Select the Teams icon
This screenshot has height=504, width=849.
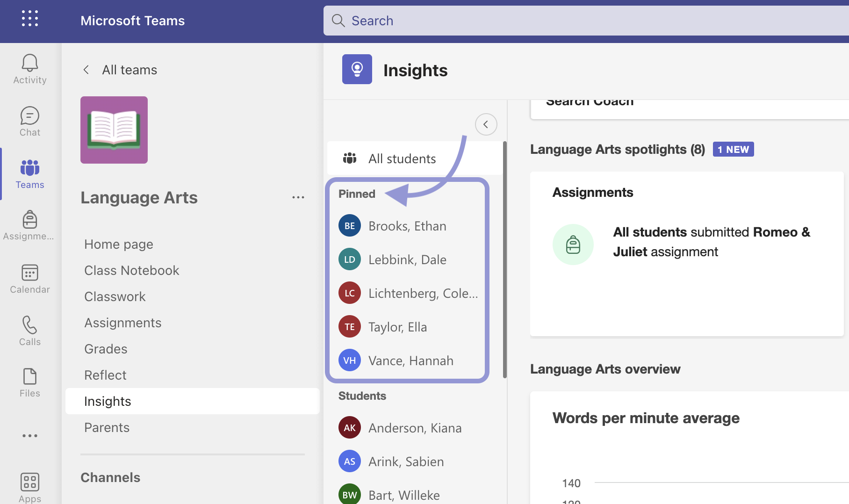(29, 174)
